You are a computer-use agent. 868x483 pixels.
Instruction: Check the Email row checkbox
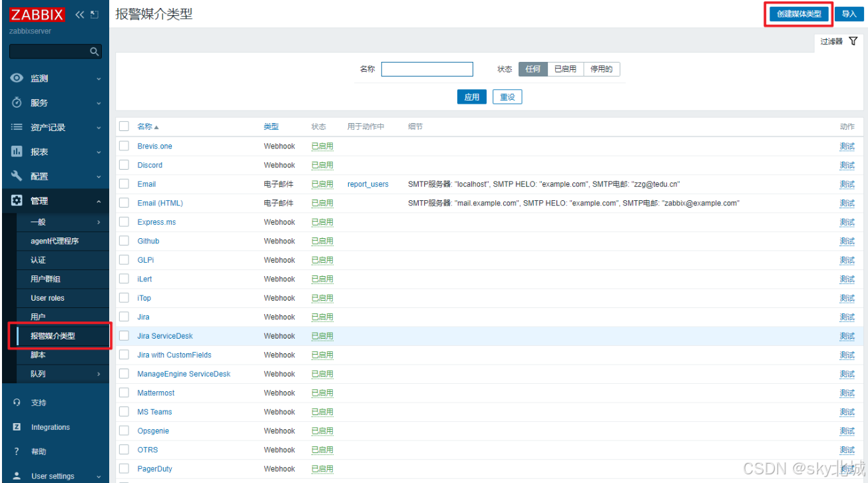pyautogui.click(x=124, y=184)
